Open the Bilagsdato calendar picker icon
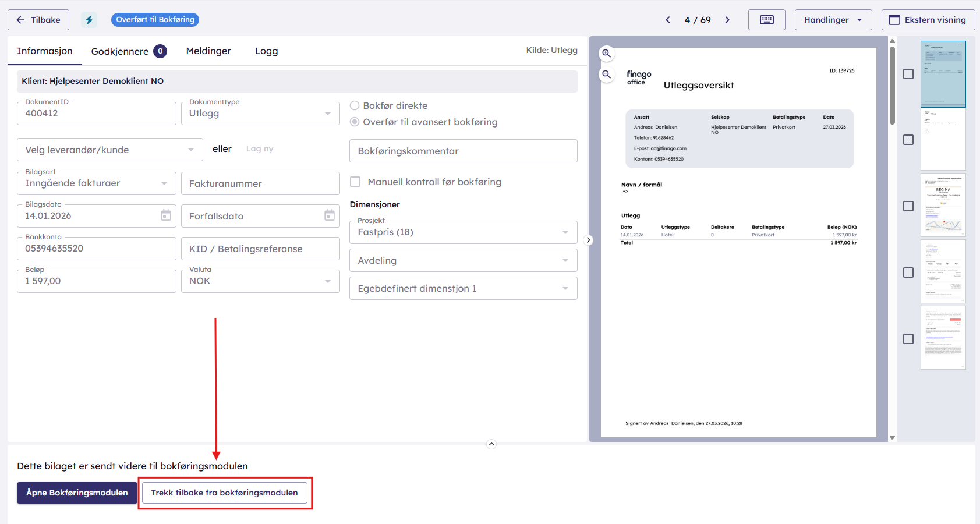 pyautogui.click(x=166, y=215)
